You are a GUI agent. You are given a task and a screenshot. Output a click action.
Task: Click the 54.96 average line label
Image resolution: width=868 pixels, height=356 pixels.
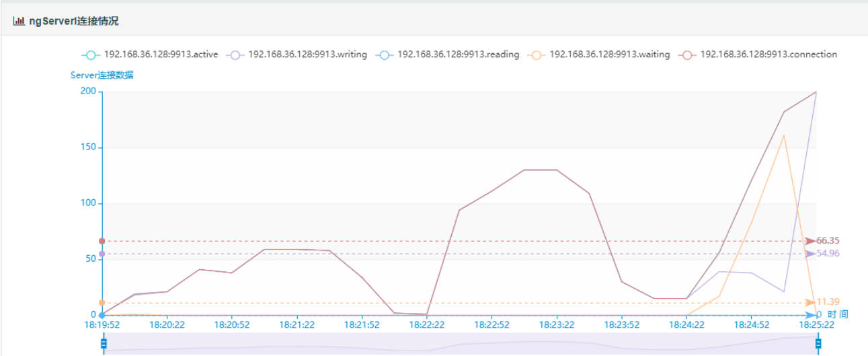[828, 254]
